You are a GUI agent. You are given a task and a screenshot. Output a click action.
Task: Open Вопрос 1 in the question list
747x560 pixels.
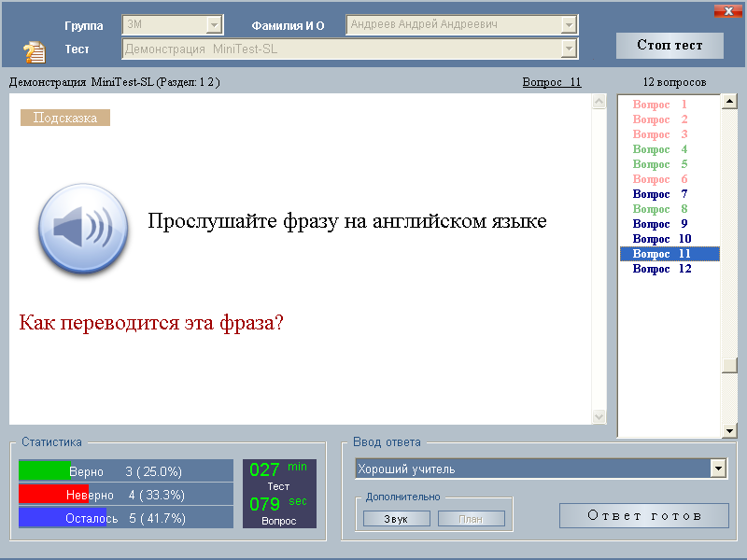(x=660, y=105)
